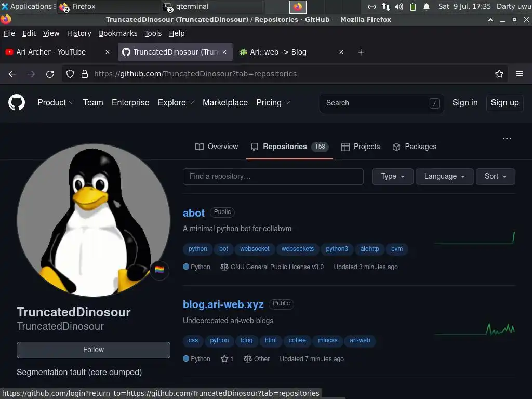The image size is (532, 399).
Task: Click the coffee topic tag
Action: pyautogui.click(x=297, y=340)
